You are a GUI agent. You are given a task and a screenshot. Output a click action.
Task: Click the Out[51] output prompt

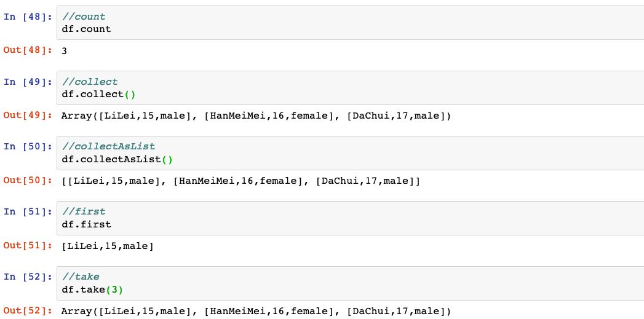(x=28, y=246)
